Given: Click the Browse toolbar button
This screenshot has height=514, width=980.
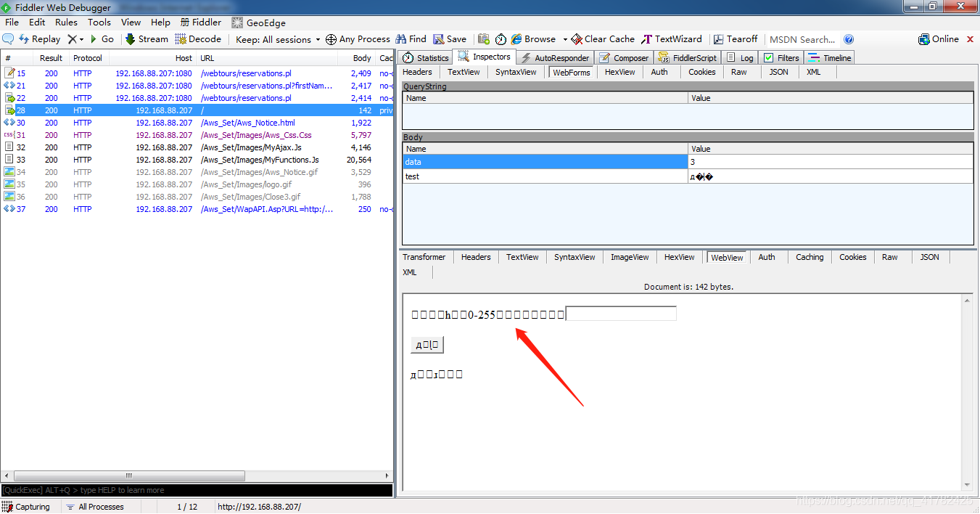Looking at the screenshot, I should pos(533,39).
